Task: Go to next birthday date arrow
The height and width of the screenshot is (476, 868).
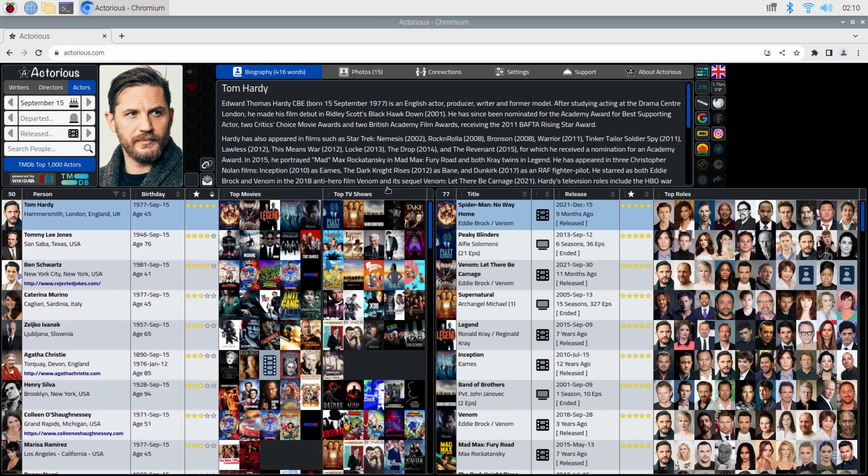Action: (x=88, y=102)
